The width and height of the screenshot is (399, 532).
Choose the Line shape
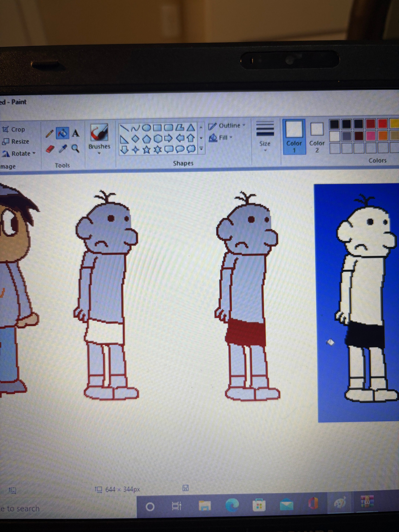coord(124,128)
